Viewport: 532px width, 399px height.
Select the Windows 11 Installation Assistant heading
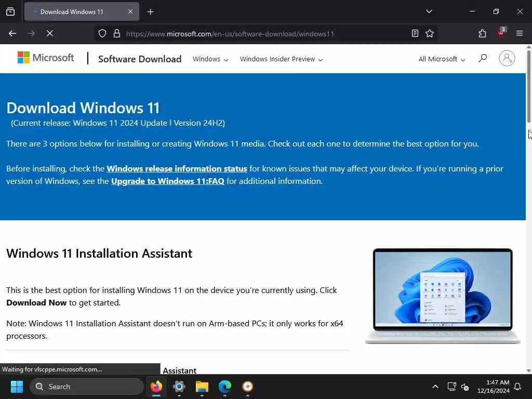(x=99, y=254)
